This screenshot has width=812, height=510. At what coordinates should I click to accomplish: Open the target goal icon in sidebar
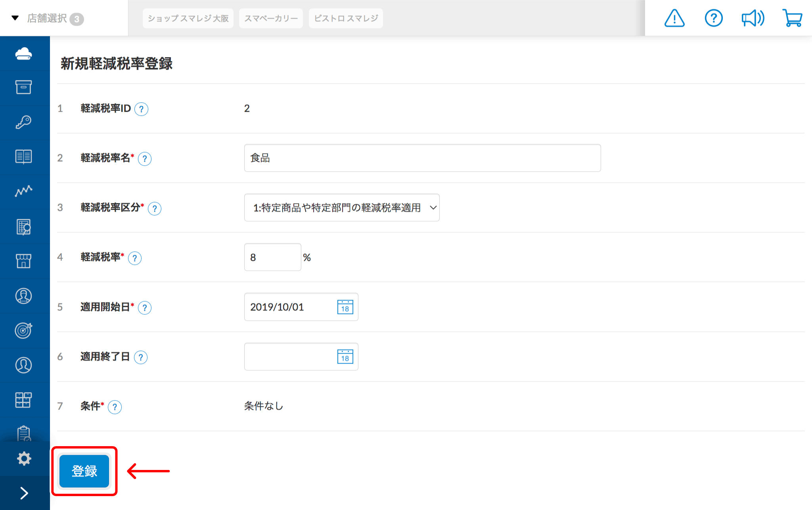(x=24, y=330)
